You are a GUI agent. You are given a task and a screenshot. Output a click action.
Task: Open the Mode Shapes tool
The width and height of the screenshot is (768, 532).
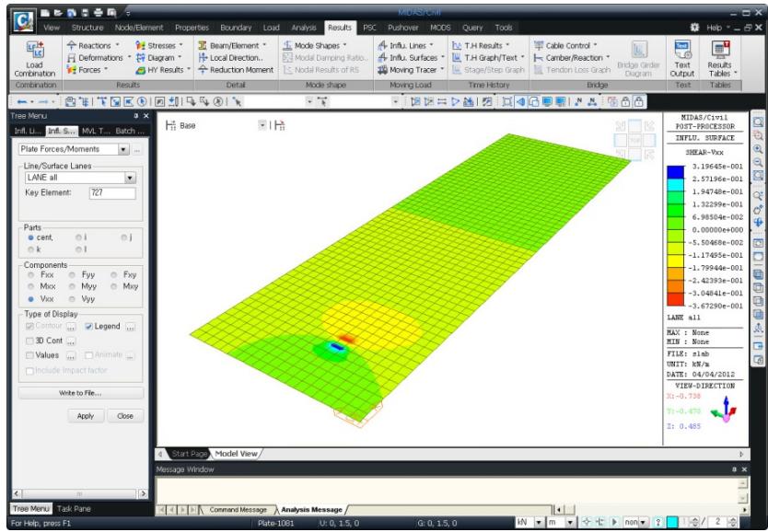point(315,45)
